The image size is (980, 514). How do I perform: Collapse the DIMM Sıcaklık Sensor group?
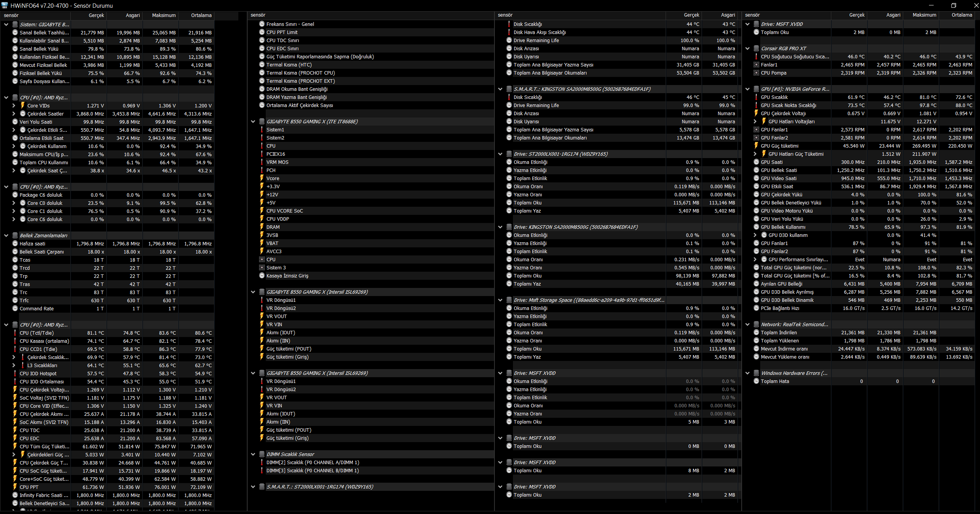coord(253,454)
